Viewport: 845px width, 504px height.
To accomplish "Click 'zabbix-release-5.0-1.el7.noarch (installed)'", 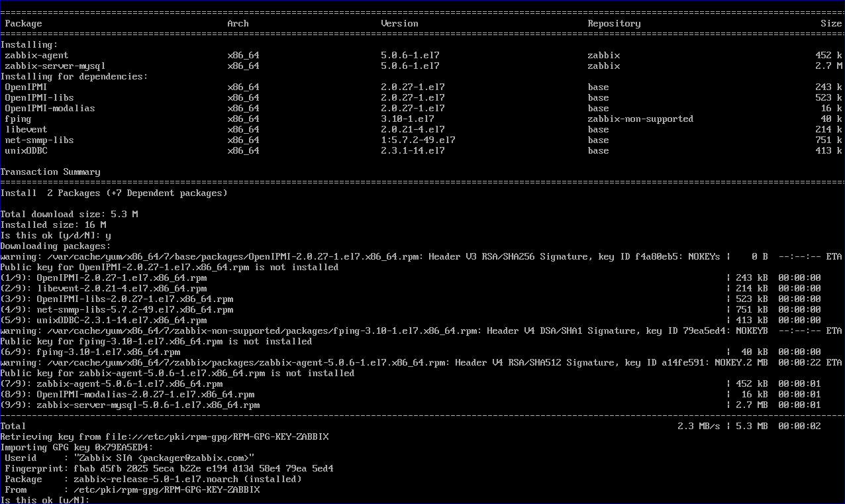I will (x=187, y=479).
